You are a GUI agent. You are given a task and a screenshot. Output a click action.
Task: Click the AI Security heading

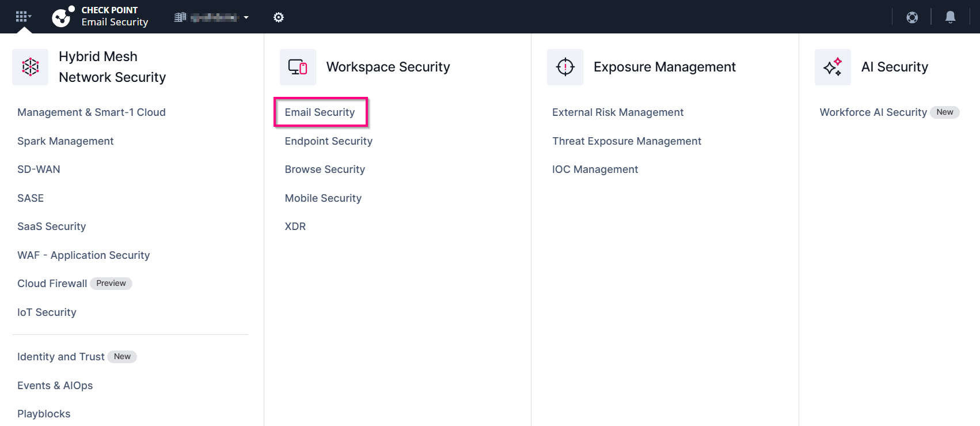point(895,67)
